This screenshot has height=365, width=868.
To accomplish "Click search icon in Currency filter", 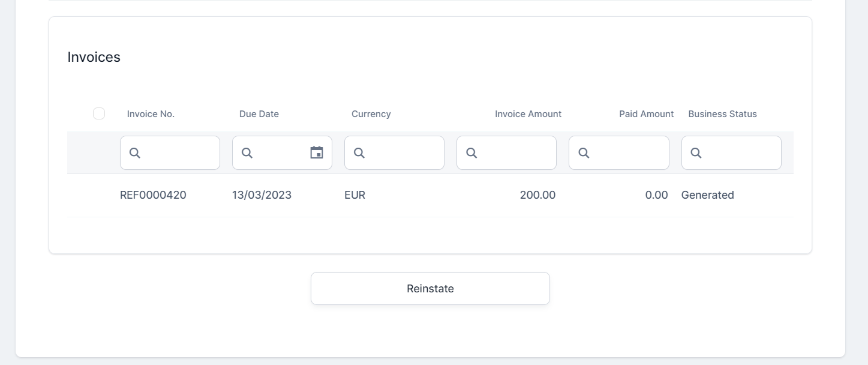I will tap(359, 153).
